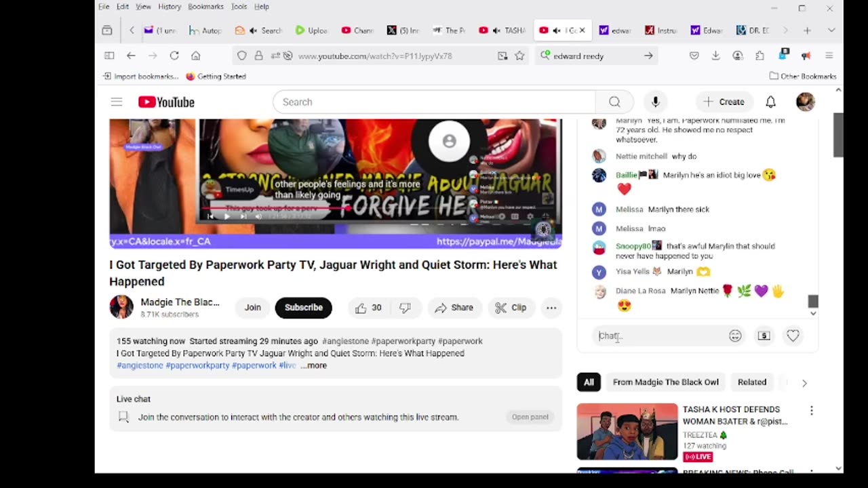Open the emoji picker in chat
The height and width of the screenshot is (488, 868).
735,335
